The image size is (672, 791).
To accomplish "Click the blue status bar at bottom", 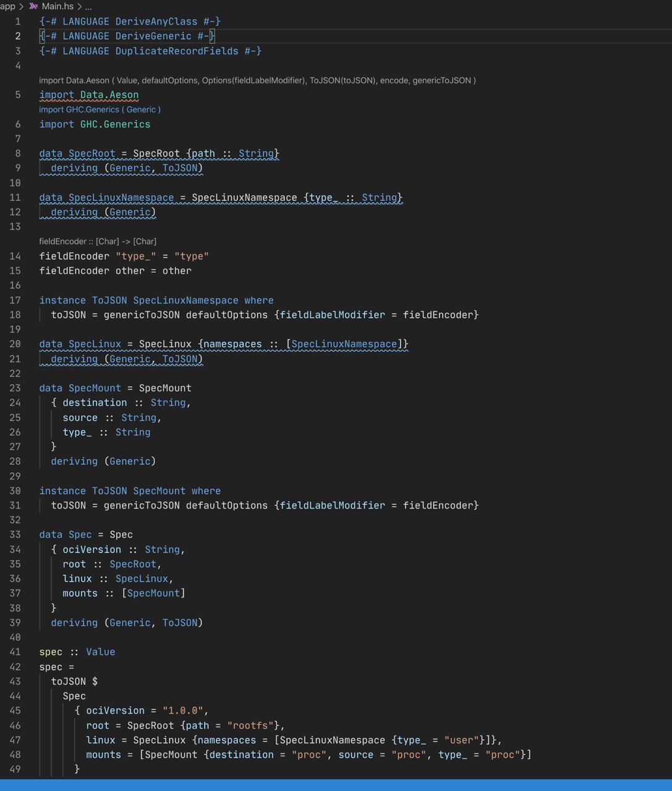I will [x=336, y=785].
